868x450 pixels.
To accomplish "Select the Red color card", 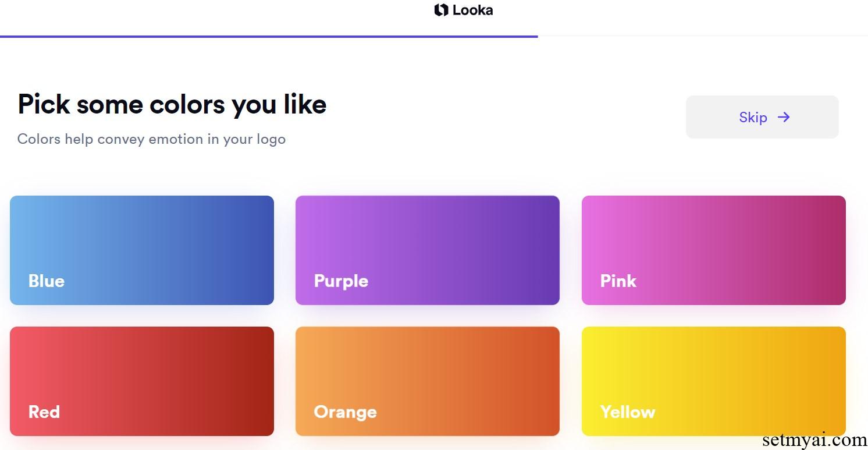I will [x=142, y=381].
